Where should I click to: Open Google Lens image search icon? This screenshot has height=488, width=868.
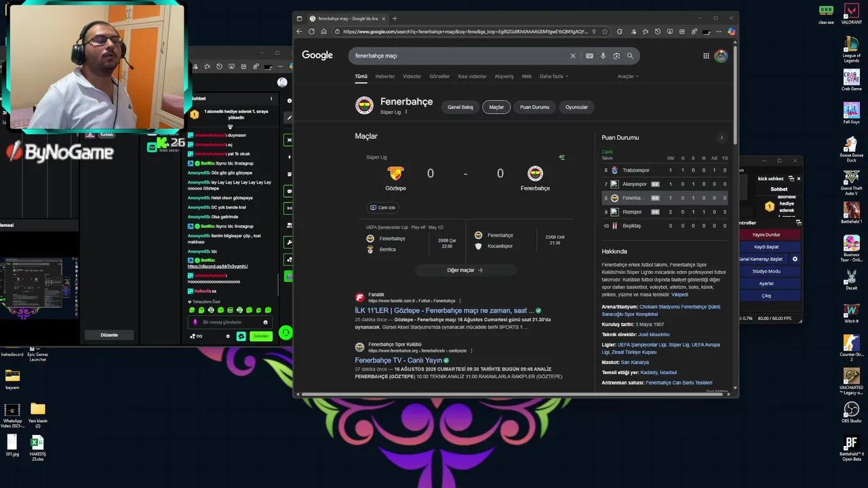[x=616, y=56]
